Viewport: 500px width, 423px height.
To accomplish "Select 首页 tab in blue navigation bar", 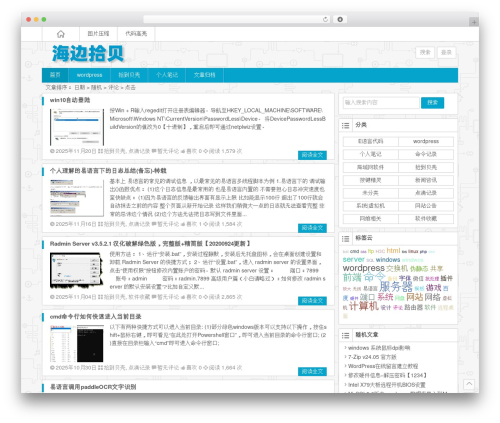I will [x=55, y=75].
